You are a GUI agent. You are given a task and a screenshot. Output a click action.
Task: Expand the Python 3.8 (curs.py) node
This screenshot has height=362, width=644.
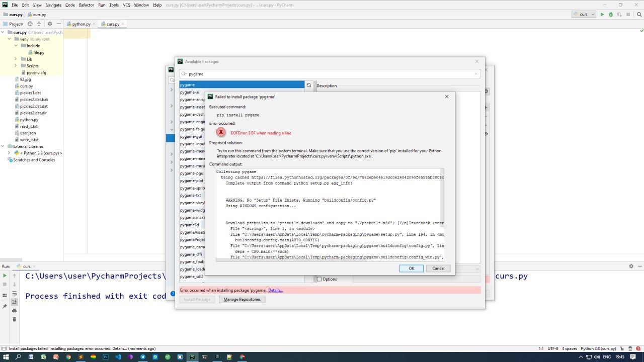point(10,153)
